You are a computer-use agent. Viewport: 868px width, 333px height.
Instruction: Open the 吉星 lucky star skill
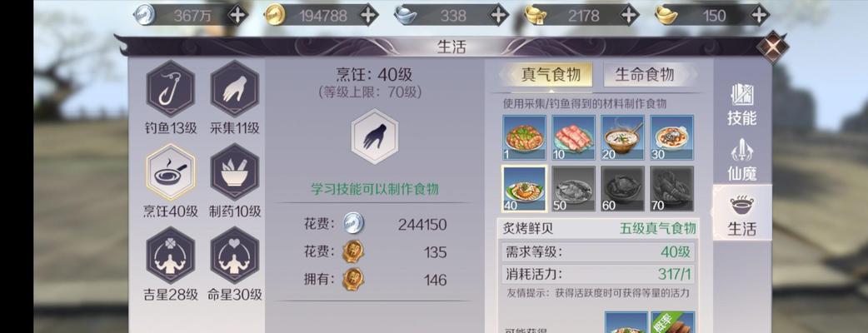click(x=171, y=256)
